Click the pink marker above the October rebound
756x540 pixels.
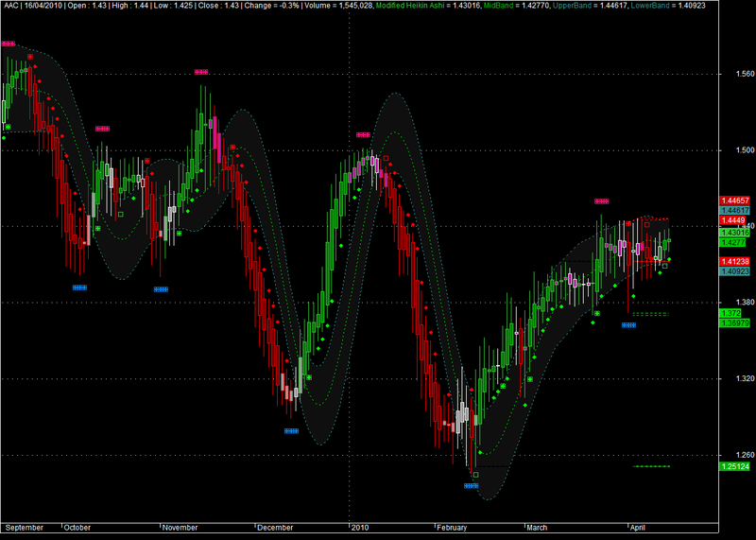click(x=102, y=129)
